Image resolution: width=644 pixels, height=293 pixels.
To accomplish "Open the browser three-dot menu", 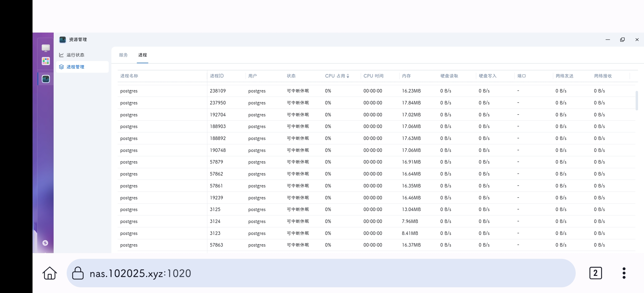I will [624, 273].
